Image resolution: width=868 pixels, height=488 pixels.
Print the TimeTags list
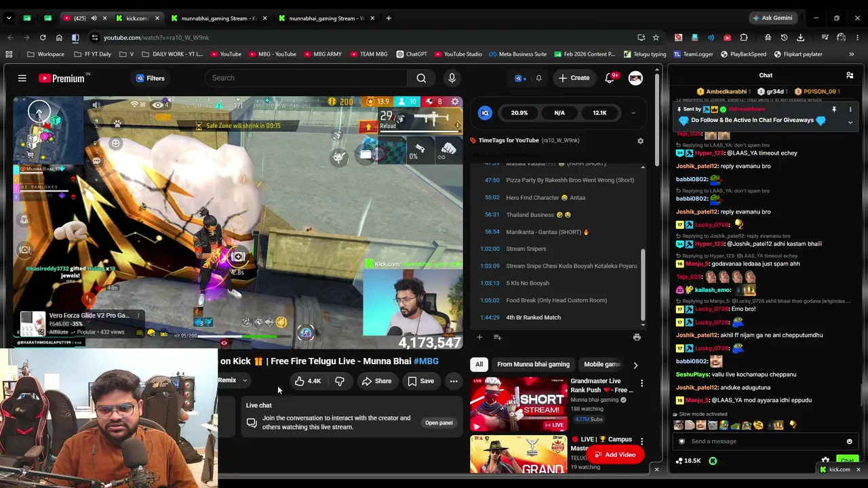pos(637,337)
